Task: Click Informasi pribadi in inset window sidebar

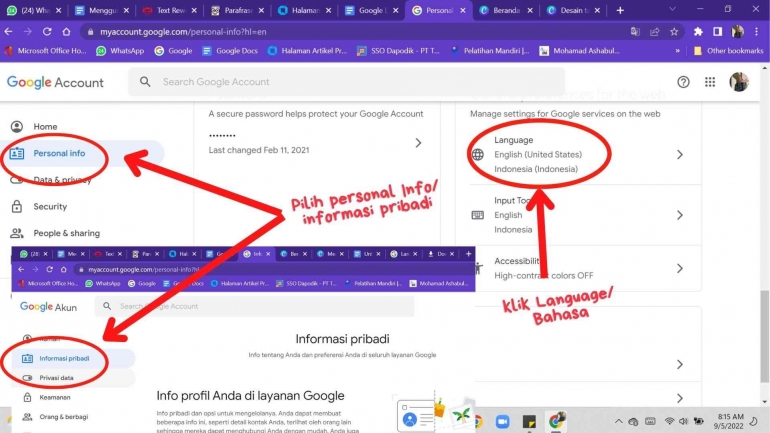Action: pyautogui.click(x=64, y=358)
